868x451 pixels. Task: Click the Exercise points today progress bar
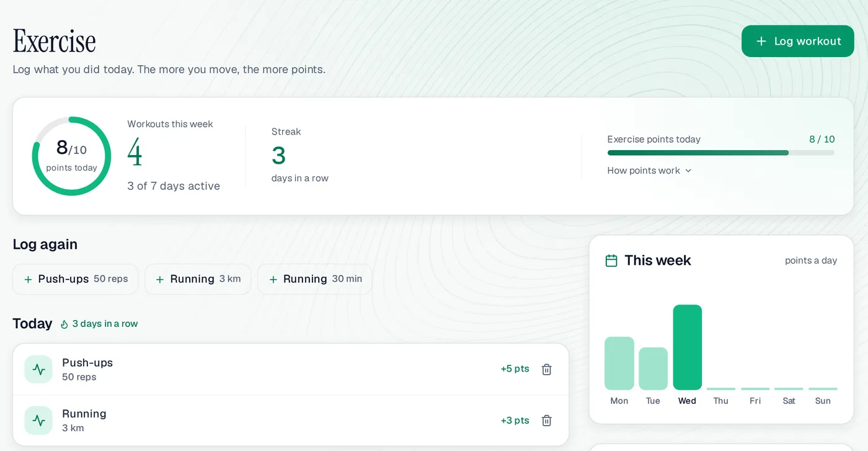click(x=720, y=153)
